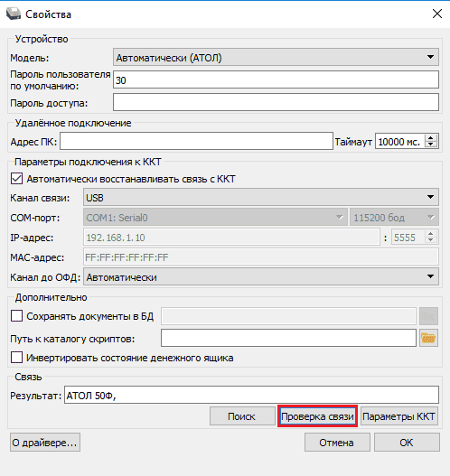Click into the Адрес ПК text field
450x476 pixels.
[196, 141]
